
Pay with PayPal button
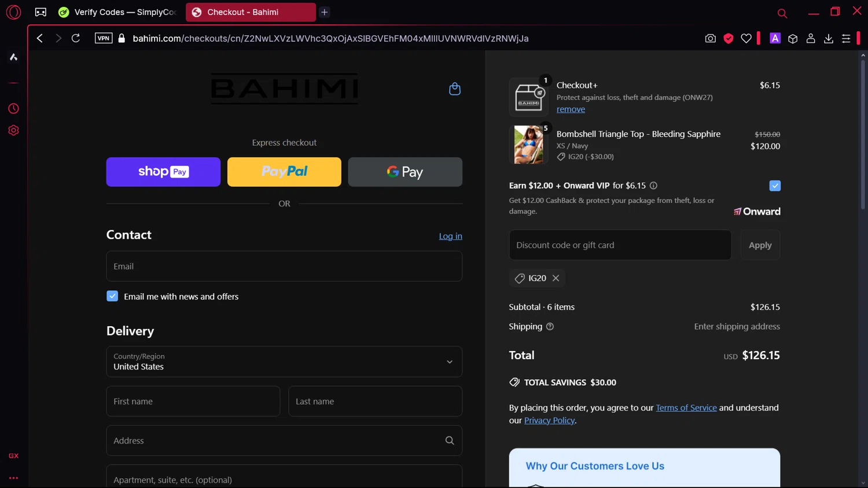click(284, 172)
